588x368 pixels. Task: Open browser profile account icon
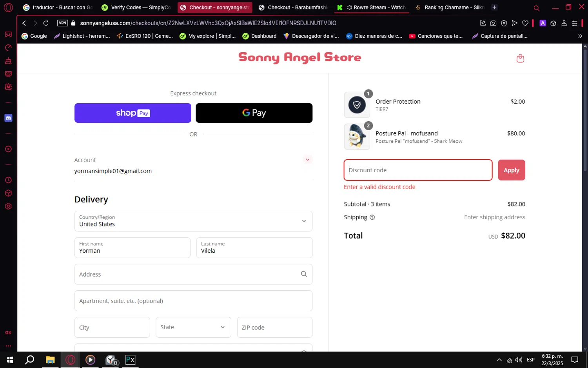[564, 23]
